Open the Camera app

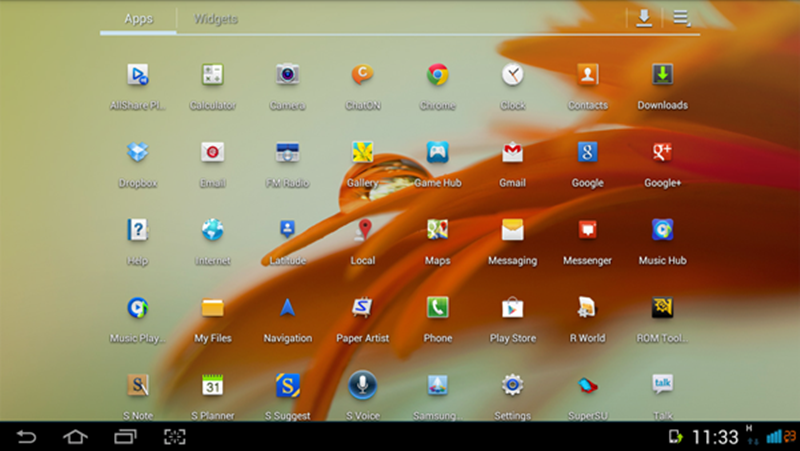coord(288,75)
